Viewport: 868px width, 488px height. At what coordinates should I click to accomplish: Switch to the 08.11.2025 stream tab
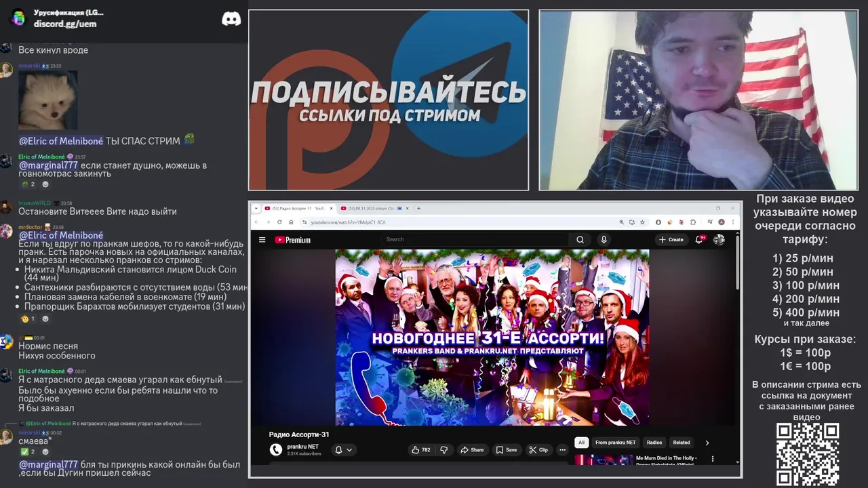(372, 208)
